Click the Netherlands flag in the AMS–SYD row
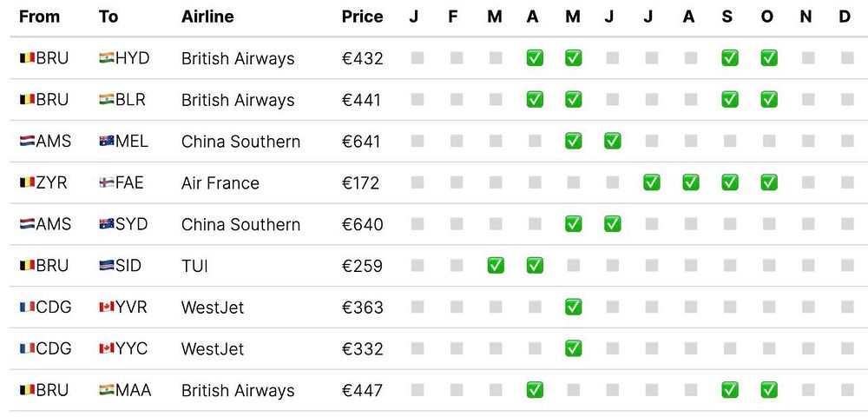 [x=27, y=224]
